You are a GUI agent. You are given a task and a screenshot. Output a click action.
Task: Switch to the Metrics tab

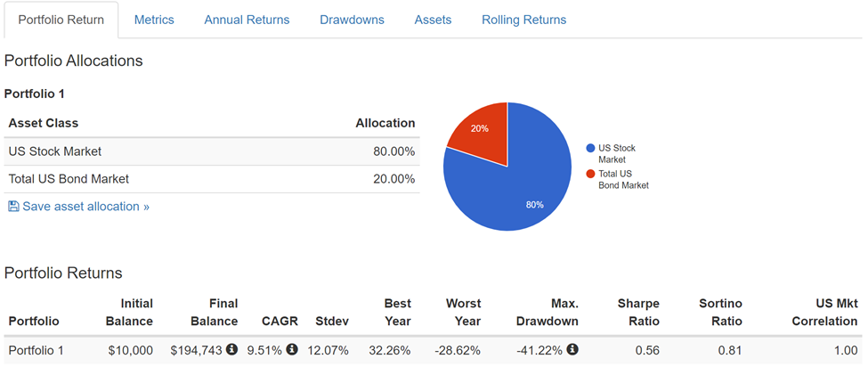(154, 20)
